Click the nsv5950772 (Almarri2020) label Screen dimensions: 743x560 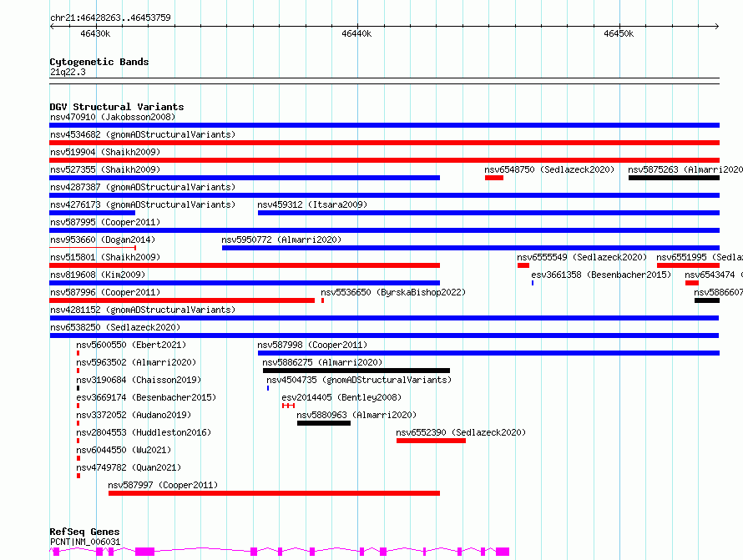[x=281, y=240]
